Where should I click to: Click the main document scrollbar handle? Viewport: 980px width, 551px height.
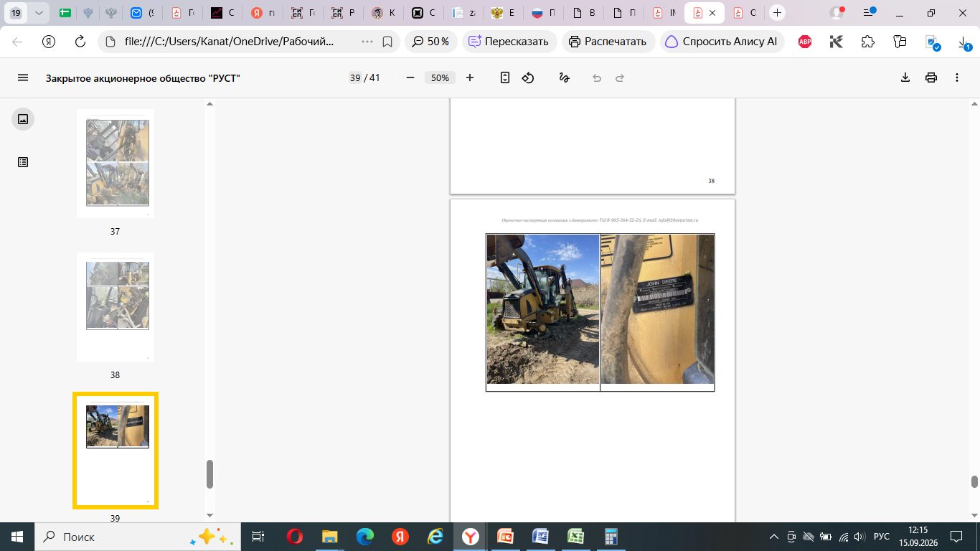(x=974, y=481)
